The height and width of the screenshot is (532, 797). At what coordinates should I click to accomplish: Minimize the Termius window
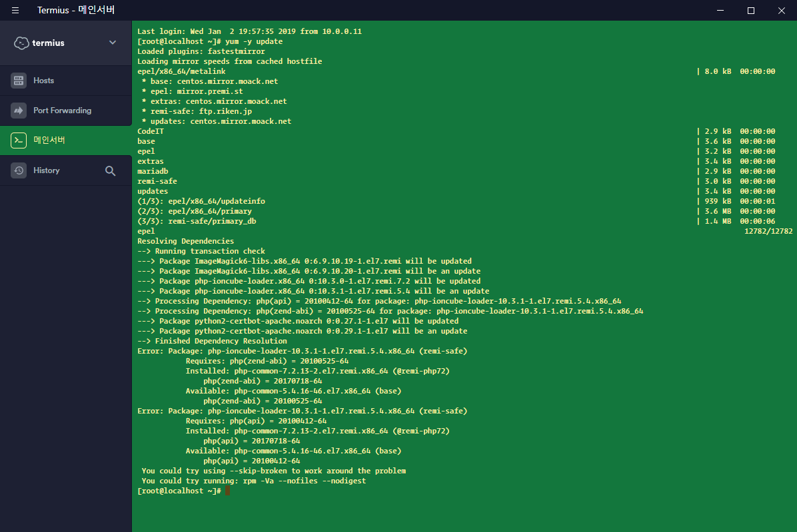click(x=720, y=10)
